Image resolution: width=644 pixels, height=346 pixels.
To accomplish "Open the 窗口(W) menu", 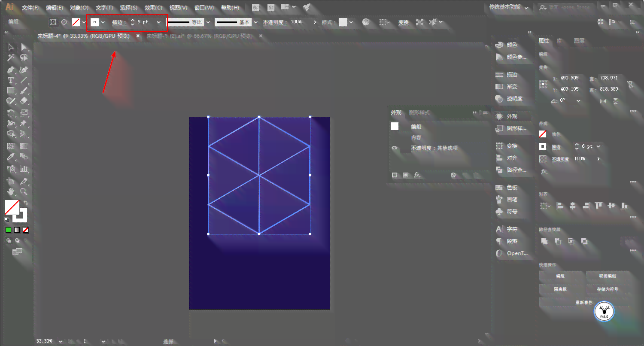I will (x=204, y=8).
